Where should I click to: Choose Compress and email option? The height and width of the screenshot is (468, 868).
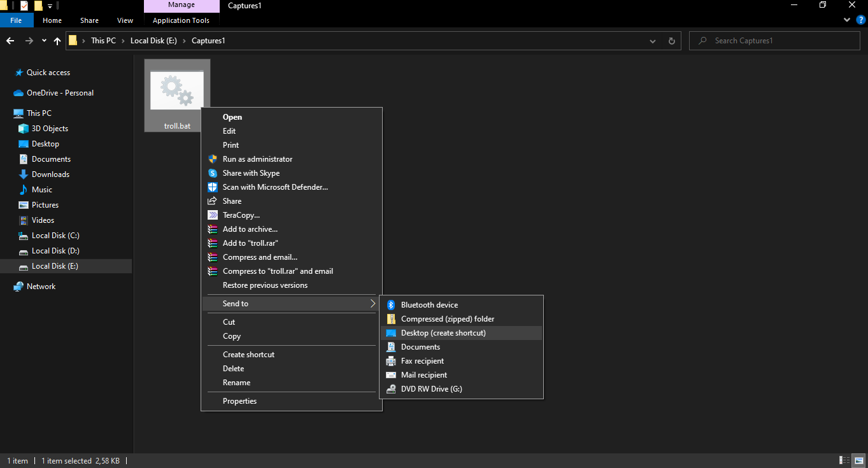[292, 257]
